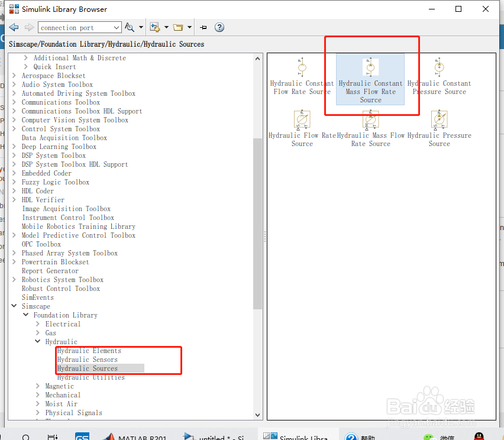Select Computer Vision System Toolbox

pos(75,120)
